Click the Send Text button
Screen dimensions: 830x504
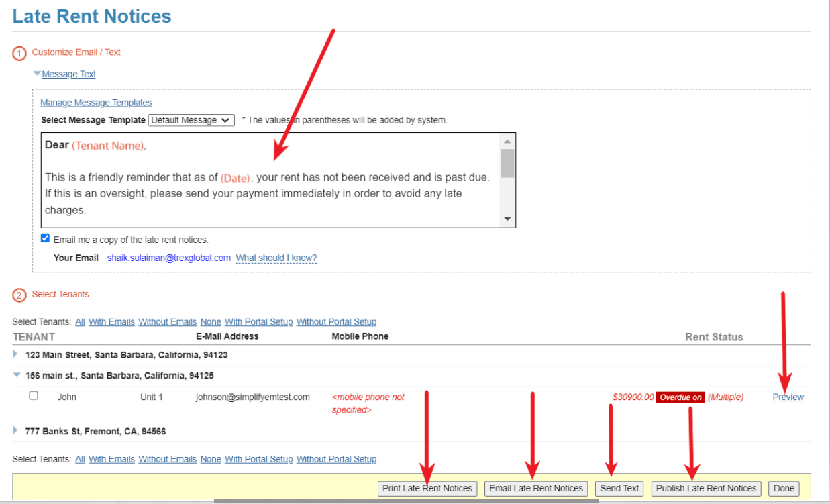pyautogui.click(x=619, y=488)
